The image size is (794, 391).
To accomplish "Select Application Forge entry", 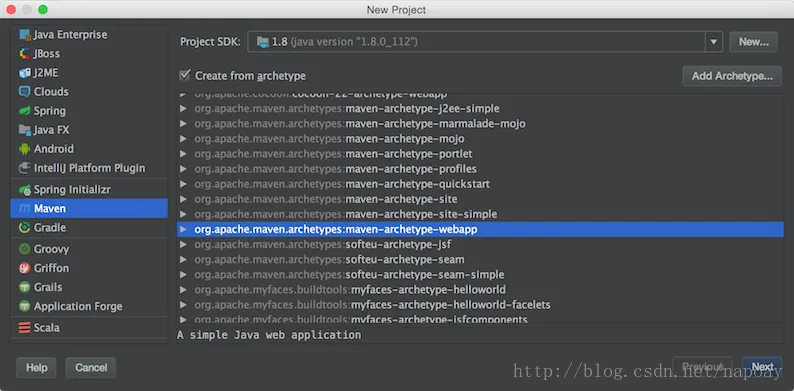I will [89, 306].
